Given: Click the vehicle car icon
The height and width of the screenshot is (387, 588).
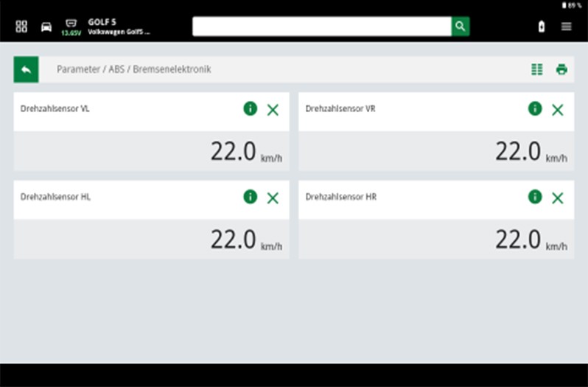Looking at the screenshot, I should point(46,27).
